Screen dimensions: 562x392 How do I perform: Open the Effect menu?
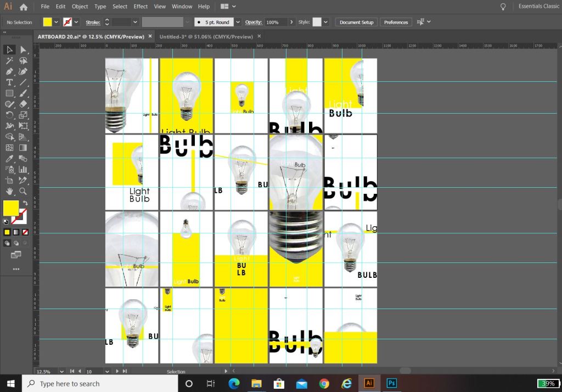tap(140, 7)
